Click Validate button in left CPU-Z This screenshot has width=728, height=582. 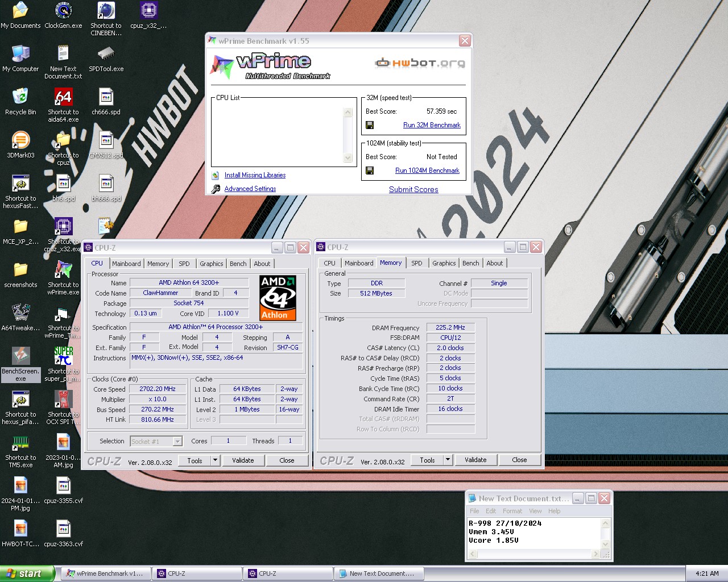(x=243, y=460)
